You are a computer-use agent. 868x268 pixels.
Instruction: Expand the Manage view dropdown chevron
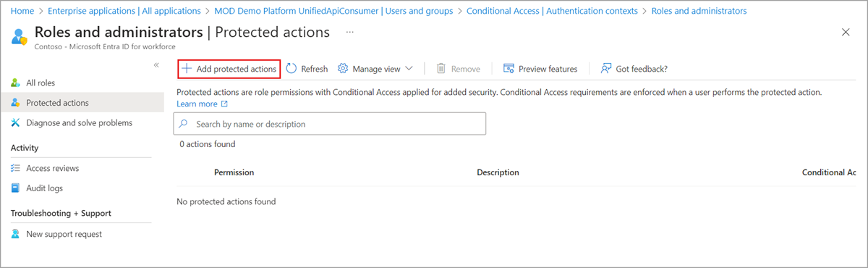[x=409, y=69]
